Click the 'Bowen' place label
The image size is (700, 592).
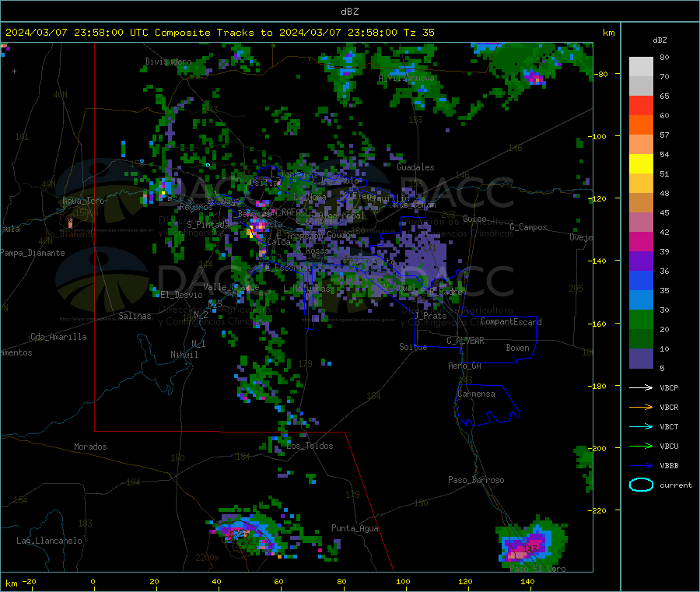coord(517,348)
